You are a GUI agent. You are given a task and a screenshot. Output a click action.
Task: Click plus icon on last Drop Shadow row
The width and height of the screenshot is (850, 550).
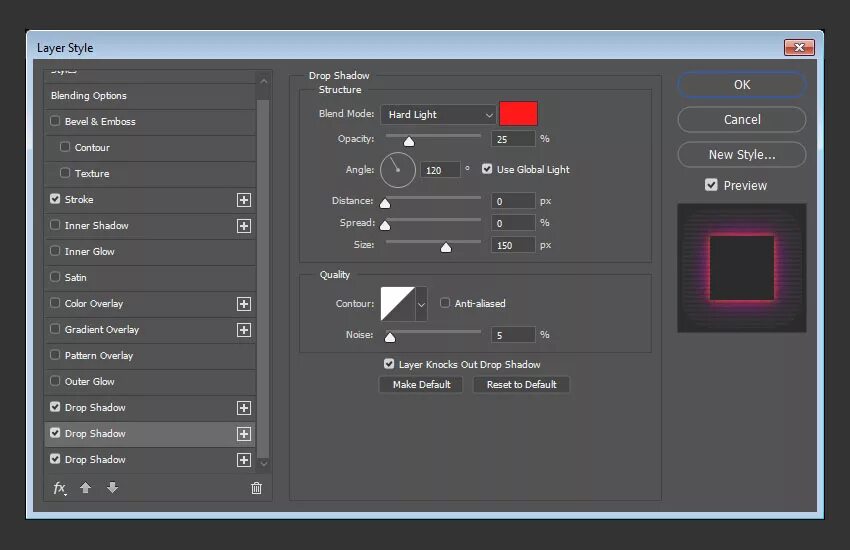(x=244, y=460)
